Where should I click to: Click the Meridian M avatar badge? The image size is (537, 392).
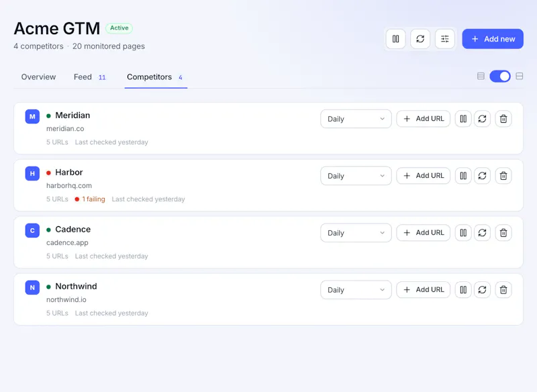point(32,116)
